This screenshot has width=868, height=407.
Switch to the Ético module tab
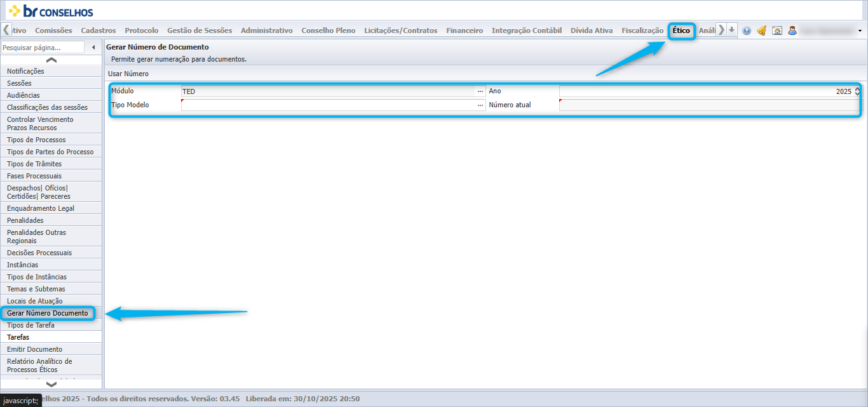click(681, 30)
